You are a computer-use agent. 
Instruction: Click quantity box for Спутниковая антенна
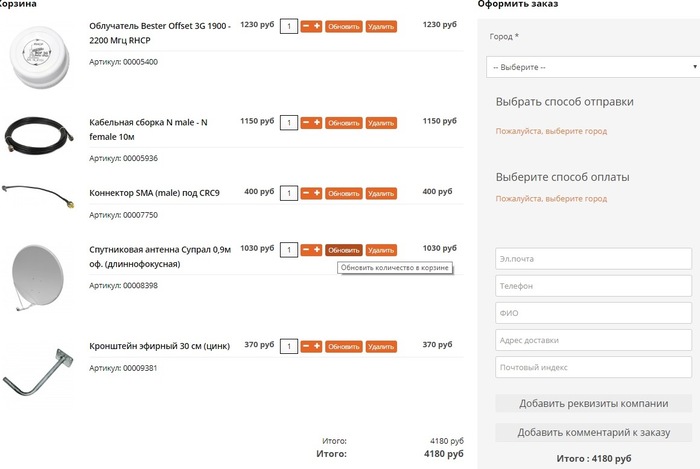289,250
